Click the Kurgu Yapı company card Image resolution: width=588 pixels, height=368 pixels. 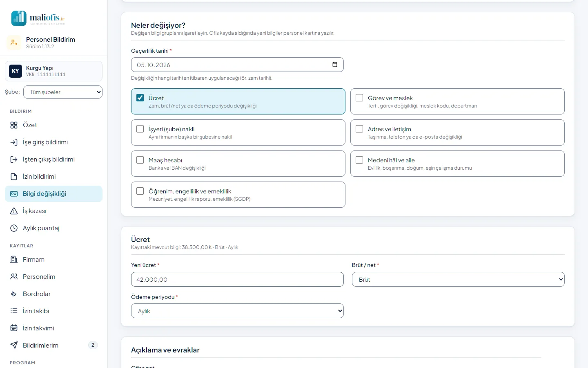click(x=53, y=71)
